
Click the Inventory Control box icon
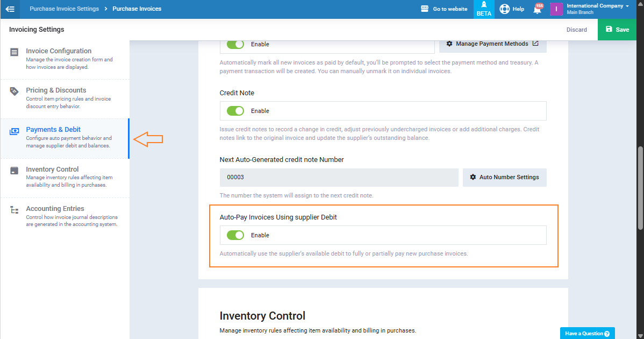point(15,171)
